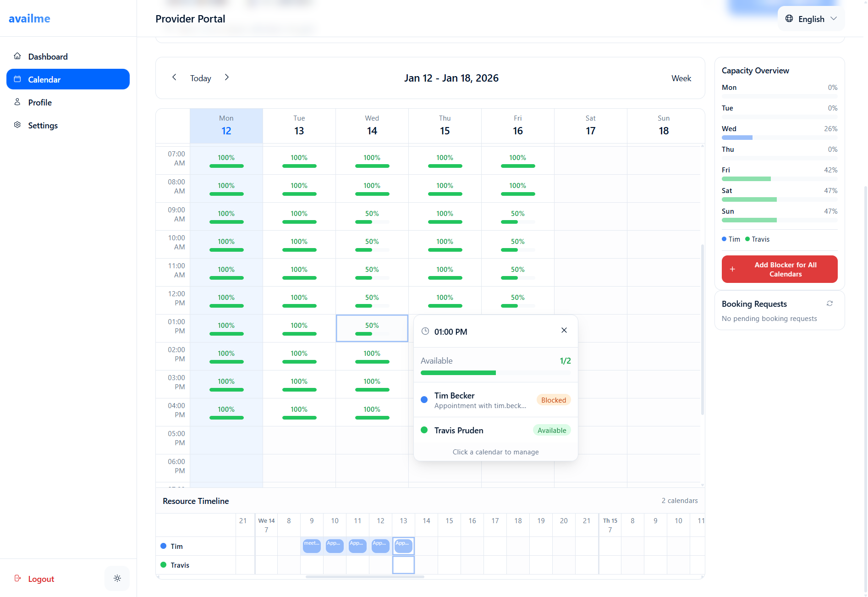The height and width of the screenshot is (597, 868).
Task: Click the availme logo
Action: coord(29,19)
